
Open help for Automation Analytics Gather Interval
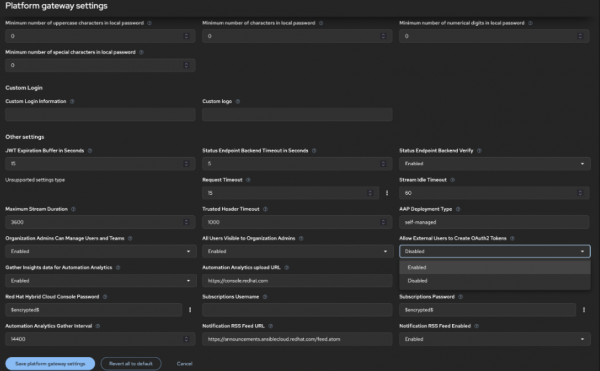98,326
